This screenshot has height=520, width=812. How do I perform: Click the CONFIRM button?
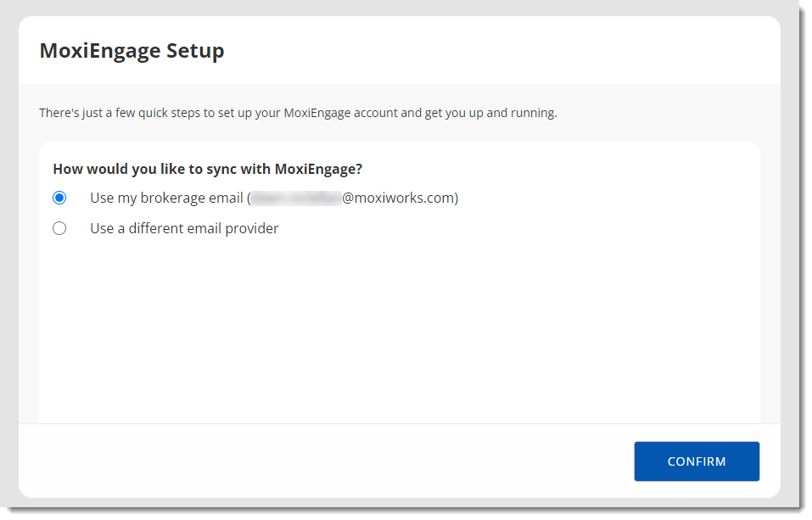[x=696, y=461]
